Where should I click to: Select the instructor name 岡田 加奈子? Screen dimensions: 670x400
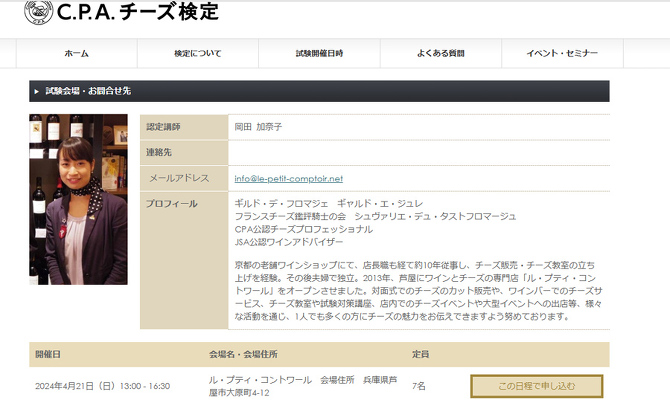pyautogui.click(x=258, y=127)
